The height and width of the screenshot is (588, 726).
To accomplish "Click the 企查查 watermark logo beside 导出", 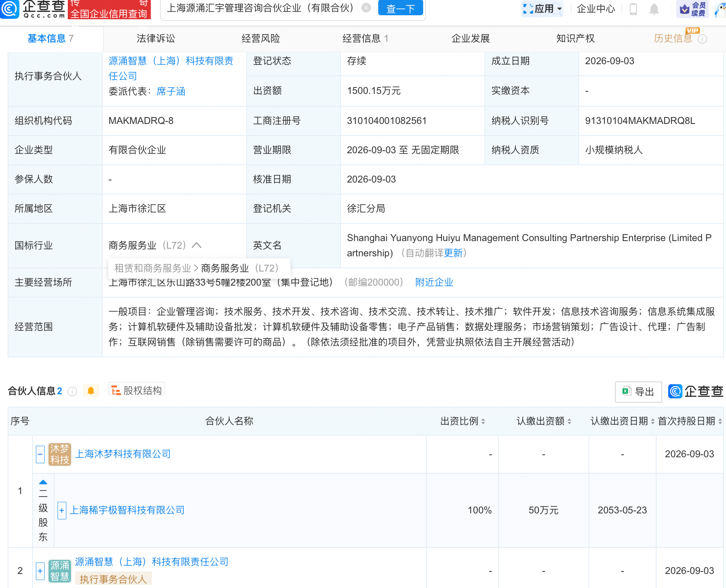I will click(696, 391).
